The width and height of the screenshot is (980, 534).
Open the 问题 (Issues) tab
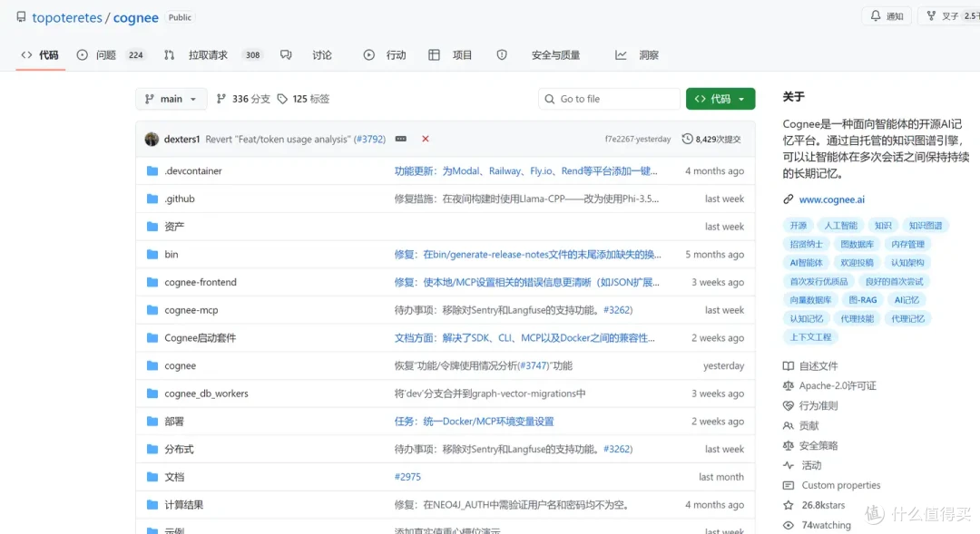click(110, 55)
